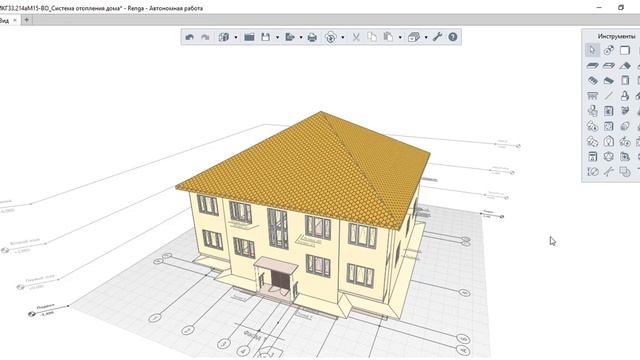The image size is (640, 360).
Task: Select the Railing tool
Action: pyautogui.click(x=592, y=96)
